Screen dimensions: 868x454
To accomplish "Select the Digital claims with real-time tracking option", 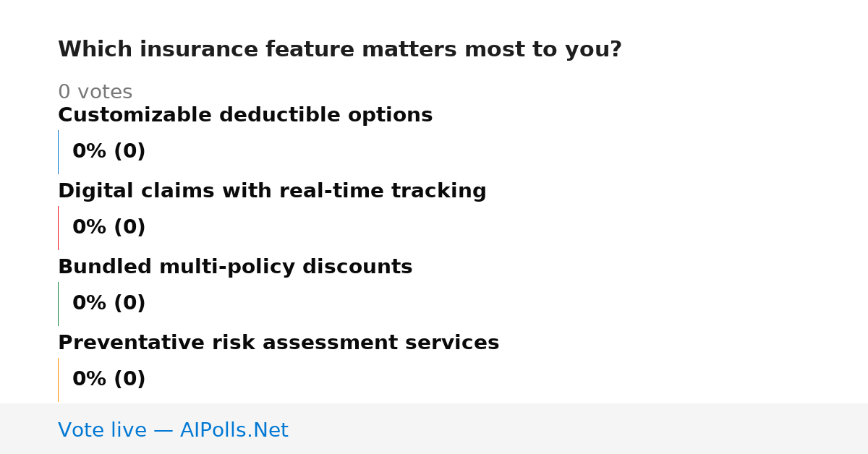I will pos(272,192).
